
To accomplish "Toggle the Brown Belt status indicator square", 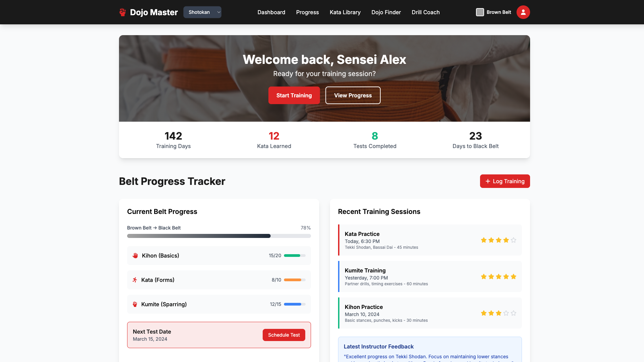I will point(480,12).
